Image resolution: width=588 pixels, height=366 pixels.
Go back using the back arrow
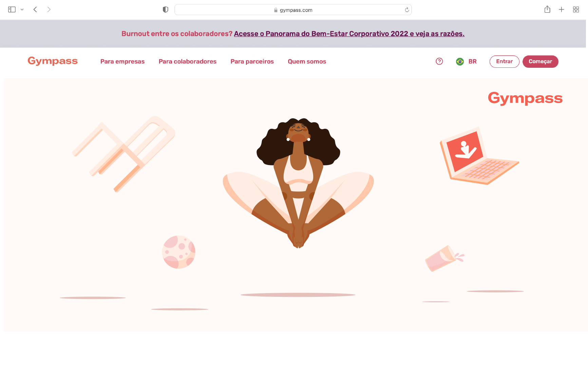tap(35, 9)
